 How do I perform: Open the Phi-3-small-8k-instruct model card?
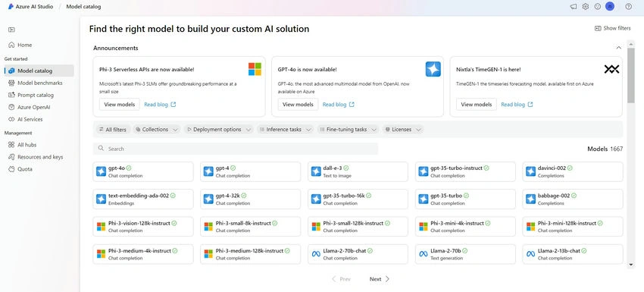point(251,227)
